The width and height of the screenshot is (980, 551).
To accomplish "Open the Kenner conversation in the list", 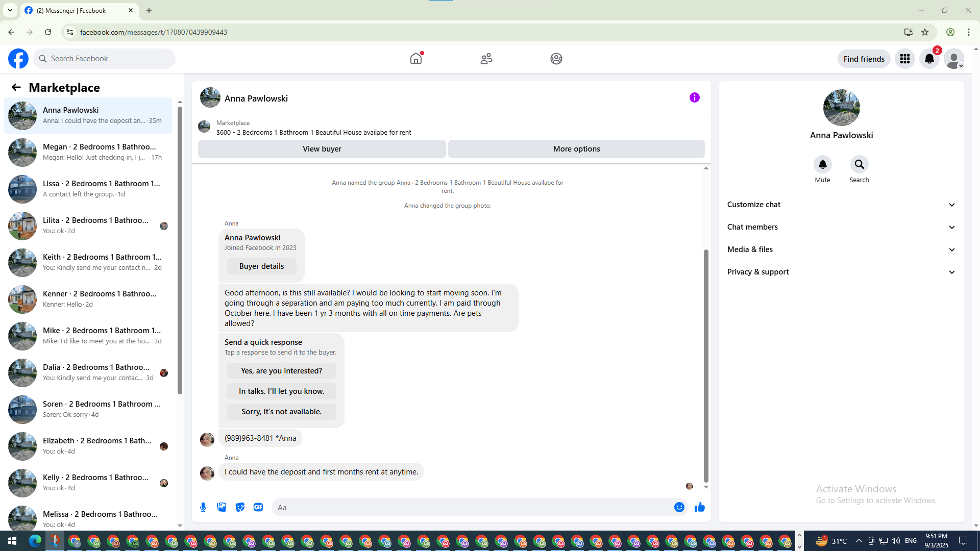I will coord(88,299).
